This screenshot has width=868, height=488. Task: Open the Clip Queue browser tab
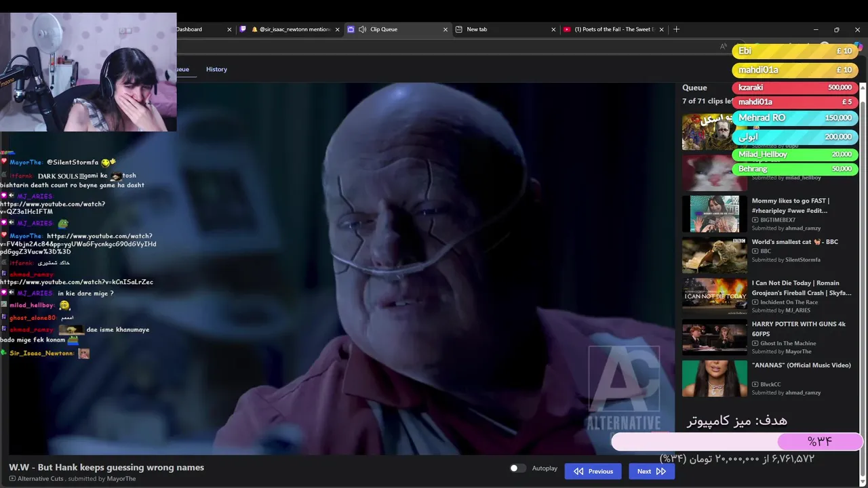pyautogui.click(x=398, y=29)
